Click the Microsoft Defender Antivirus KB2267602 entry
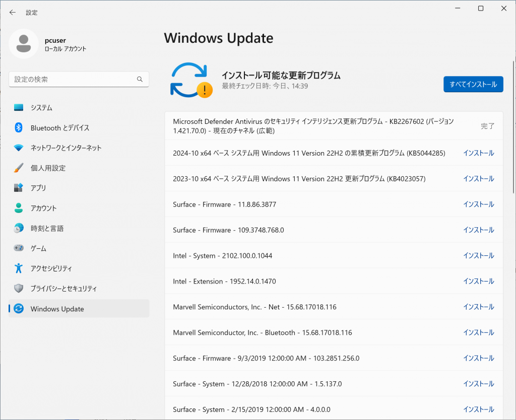 click(x=334, y=126)
